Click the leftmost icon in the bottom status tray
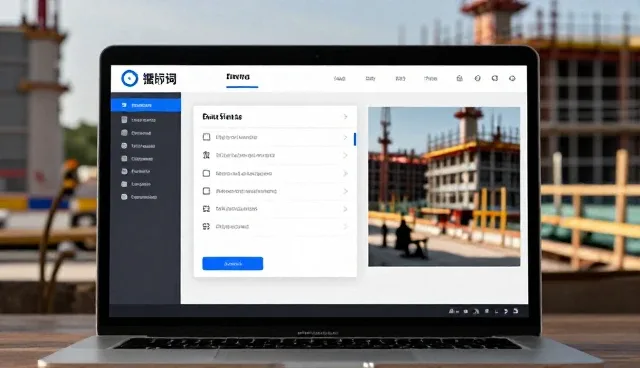This screenshot has height=368, width=640. [452, 311]
